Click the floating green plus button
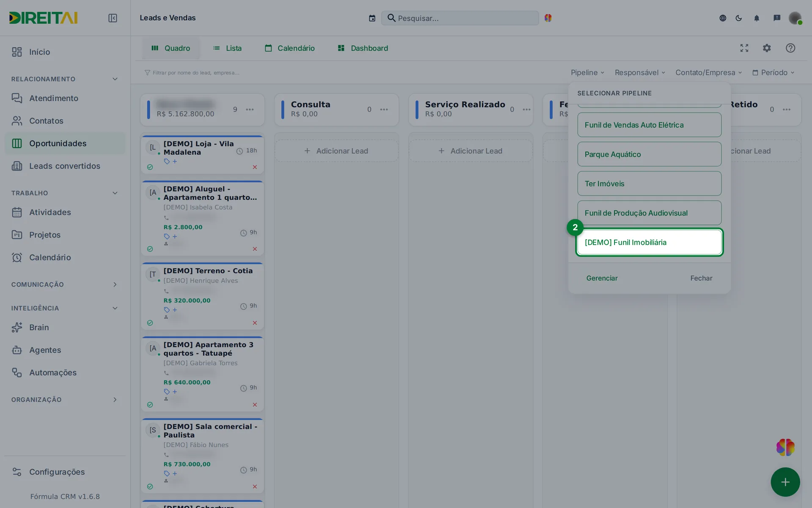Image resolution: width=812 pixels, height=508 pixels. tap(785, 482)
